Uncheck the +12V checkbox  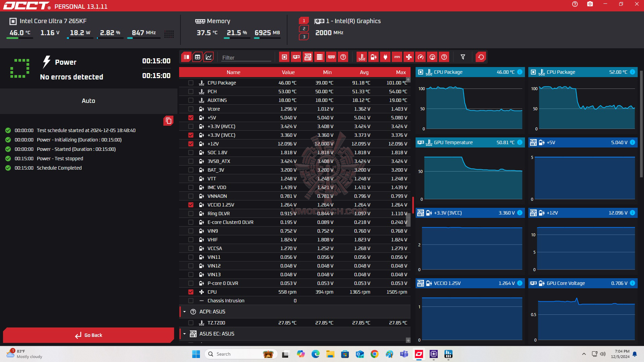pyautogui.click(x=191, y=144)
